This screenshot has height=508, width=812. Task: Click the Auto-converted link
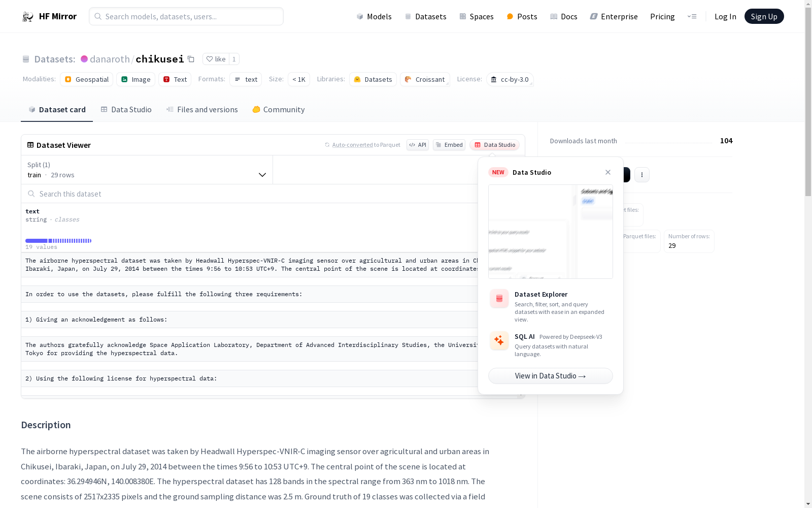tap(353, 145)
